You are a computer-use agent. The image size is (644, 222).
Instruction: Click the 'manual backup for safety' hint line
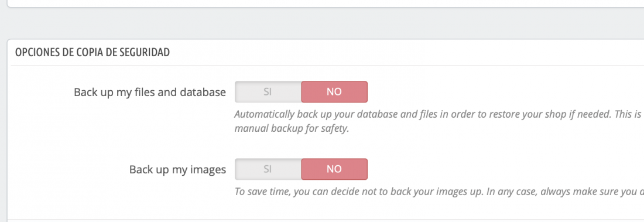pyautogui.click(x=292, y=128)
